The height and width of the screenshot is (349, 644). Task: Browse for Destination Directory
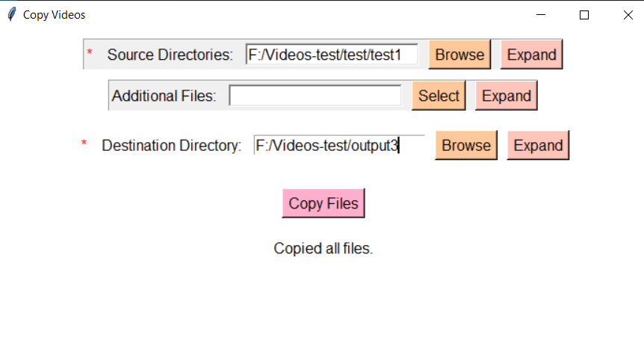466,145
